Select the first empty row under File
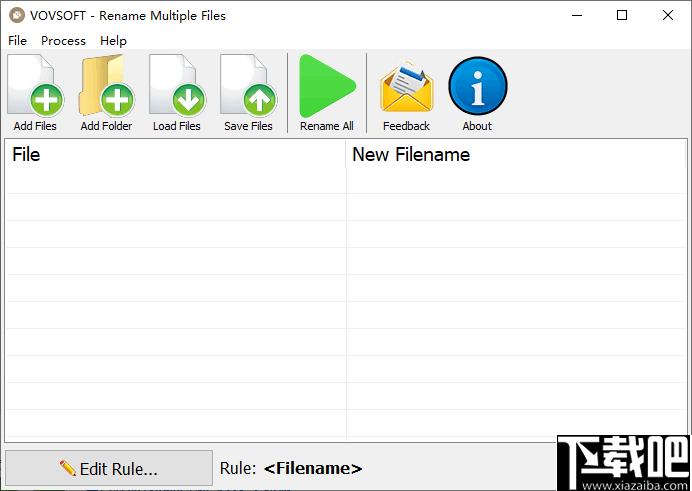This screenshot has width=692, height=491. [x=175, y=181]
